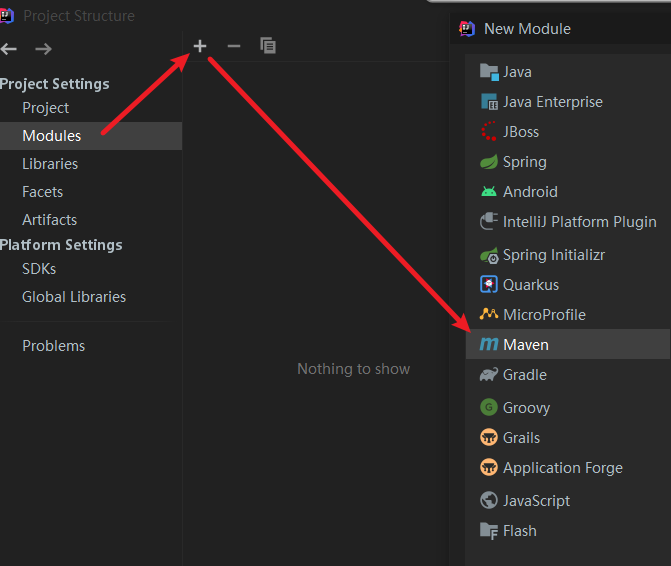Go forward with the right arrow icon
This screenshot has height=566, width=671.
pyautogui.click(x=43, y=49)
